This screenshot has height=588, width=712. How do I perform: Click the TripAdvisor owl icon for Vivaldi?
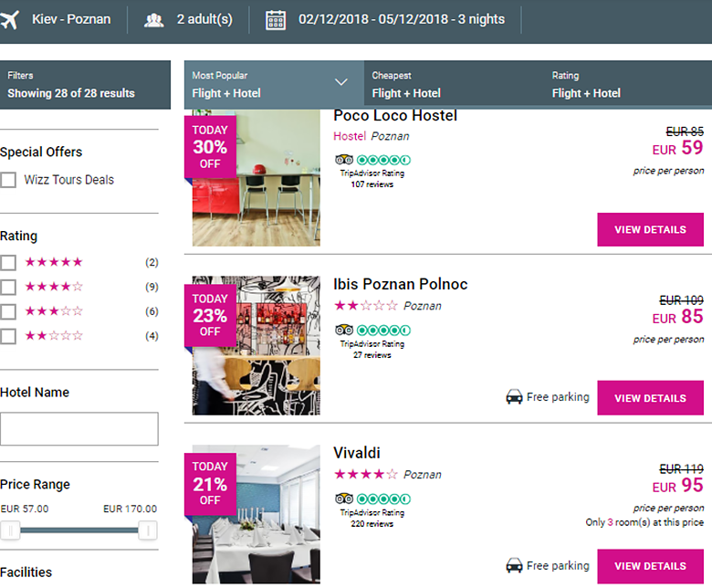(344, 499)
